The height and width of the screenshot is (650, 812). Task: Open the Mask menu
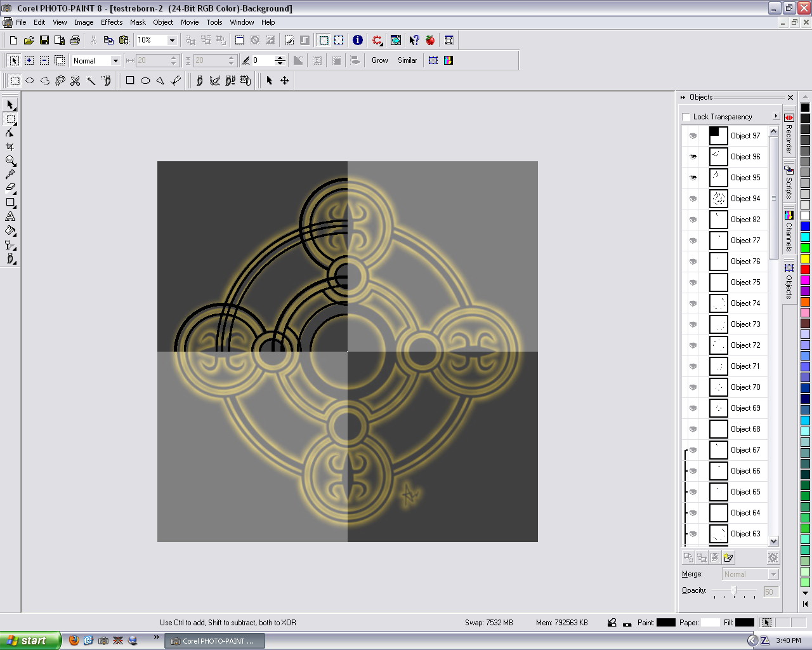tap(138, 22)
